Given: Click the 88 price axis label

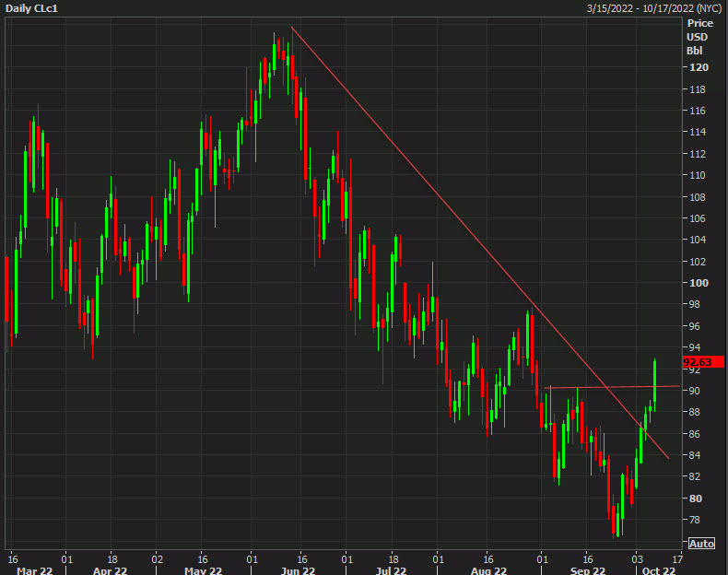Looking at the screenshot, I should click(694, 412).
